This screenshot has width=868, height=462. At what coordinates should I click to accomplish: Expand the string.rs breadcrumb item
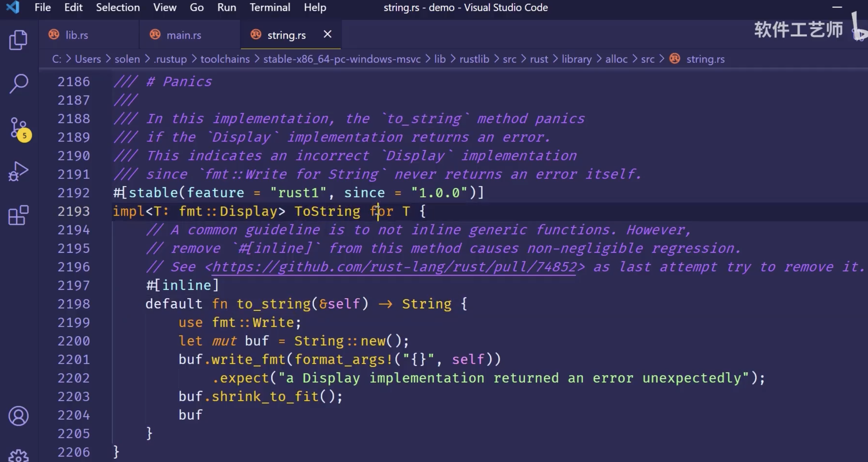[705, 59]
